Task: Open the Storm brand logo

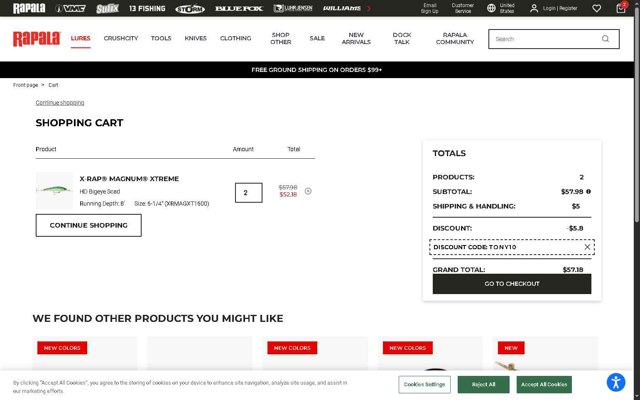Action: (190, 8)
